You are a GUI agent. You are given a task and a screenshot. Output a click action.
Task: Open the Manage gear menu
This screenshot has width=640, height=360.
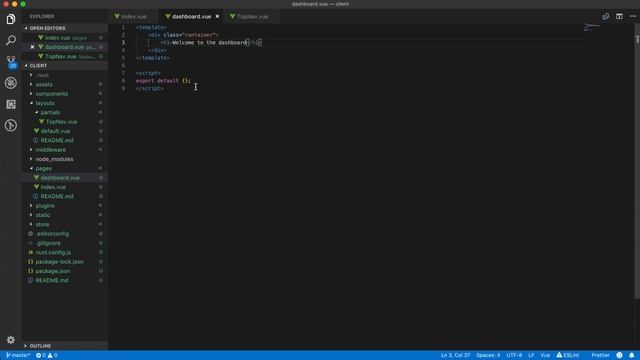(11, 340)
